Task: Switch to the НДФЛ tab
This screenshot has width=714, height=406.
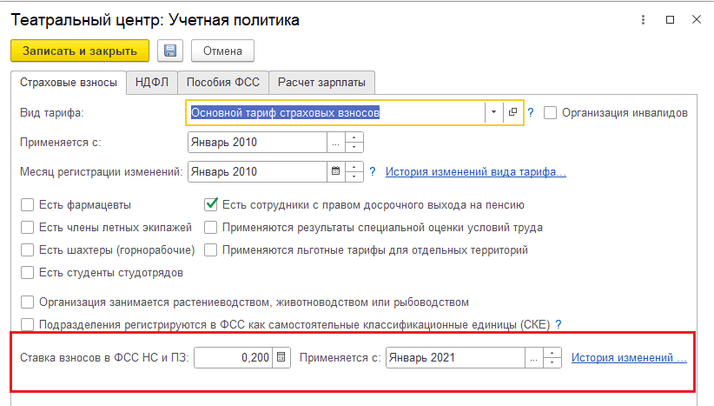Action: (x=152, y=82)
